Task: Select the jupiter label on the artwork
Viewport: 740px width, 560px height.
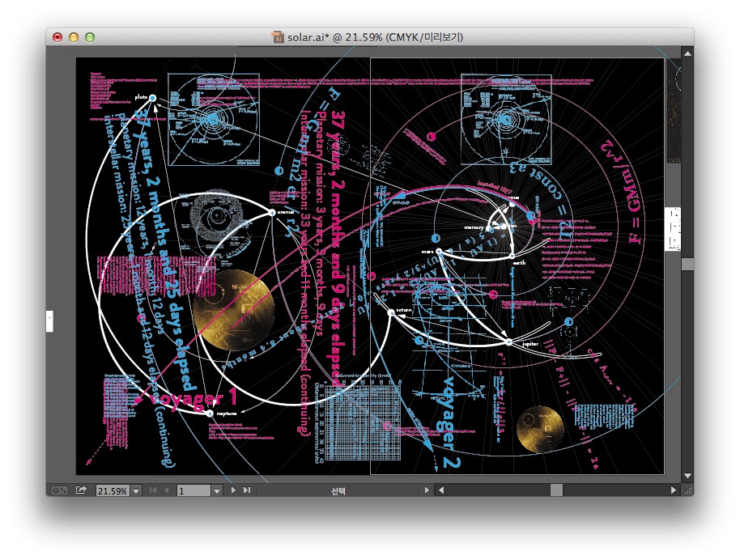Action: (x=530, y=344)
